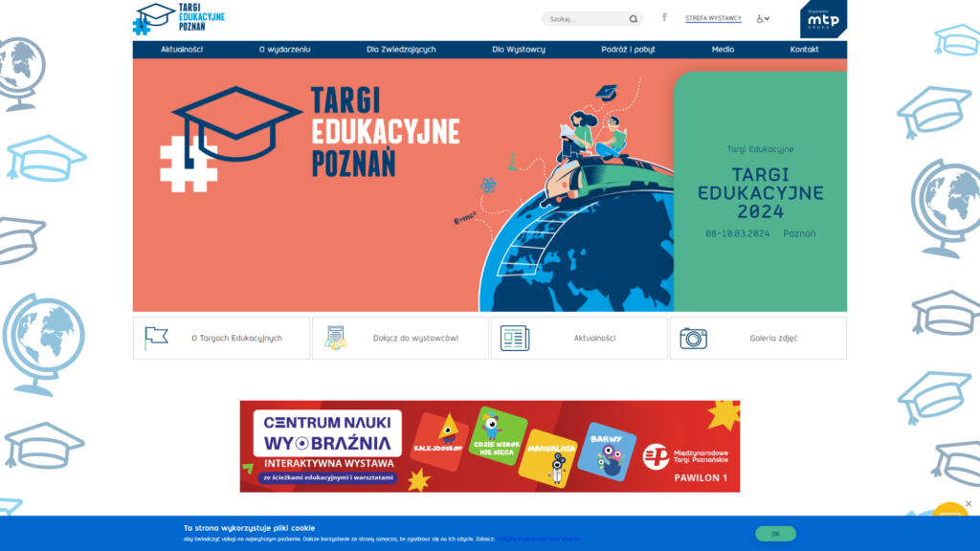This screenshot has height=551, width=980.
Task: Click the flag icon for O Targach Edukacyjnych
Action: coord(156,338)
